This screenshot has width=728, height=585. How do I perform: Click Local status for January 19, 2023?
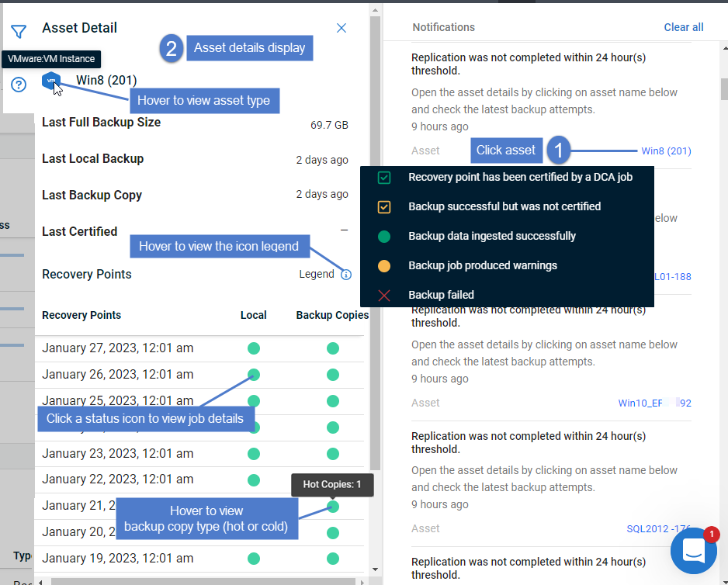[x=254, y=559]
